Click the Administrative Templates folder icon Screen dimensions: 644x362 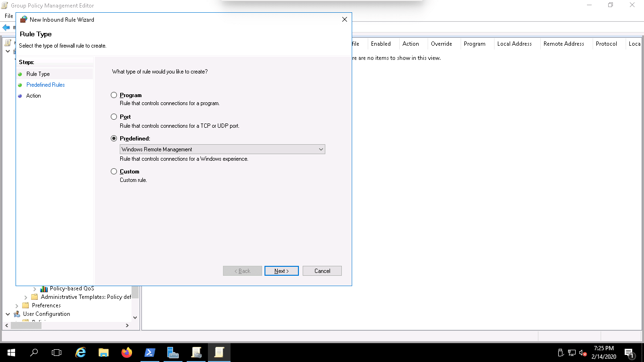(34, 297)
